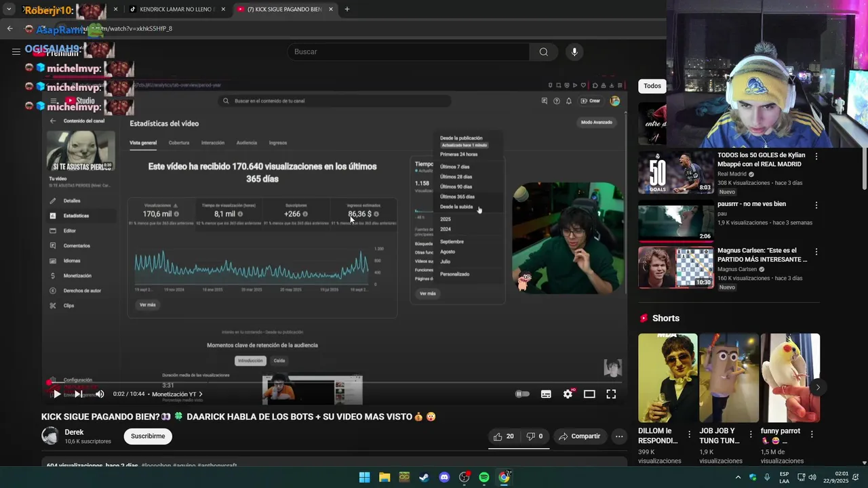Open options menu for Magnus Carlsen video
Viewport: 868px width, 488px height.
click(x=816, y=251)
